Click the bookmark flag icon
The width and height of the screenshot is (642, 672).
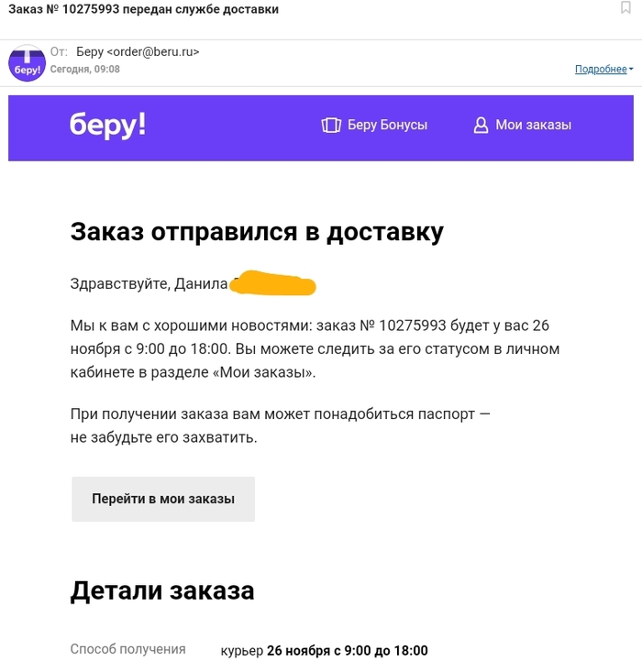click(x=625, y=8)
